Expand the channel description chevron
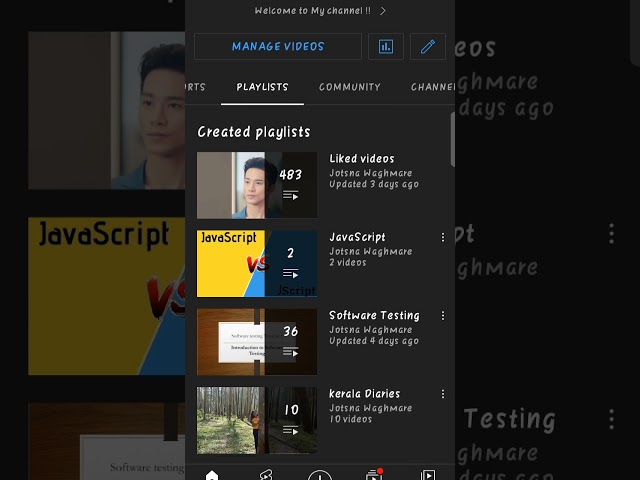 point(383,11)
